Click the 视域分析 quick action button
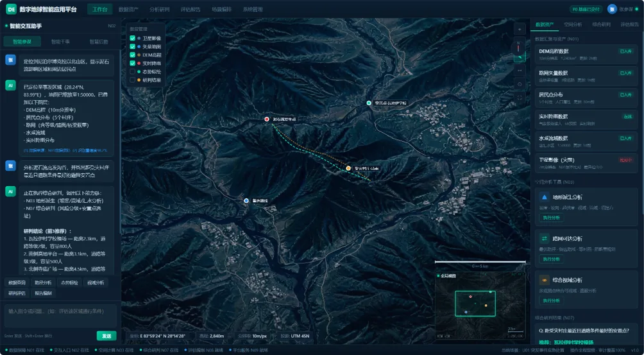The width and height of the screenshot is (644, 355). click(96, 282)
